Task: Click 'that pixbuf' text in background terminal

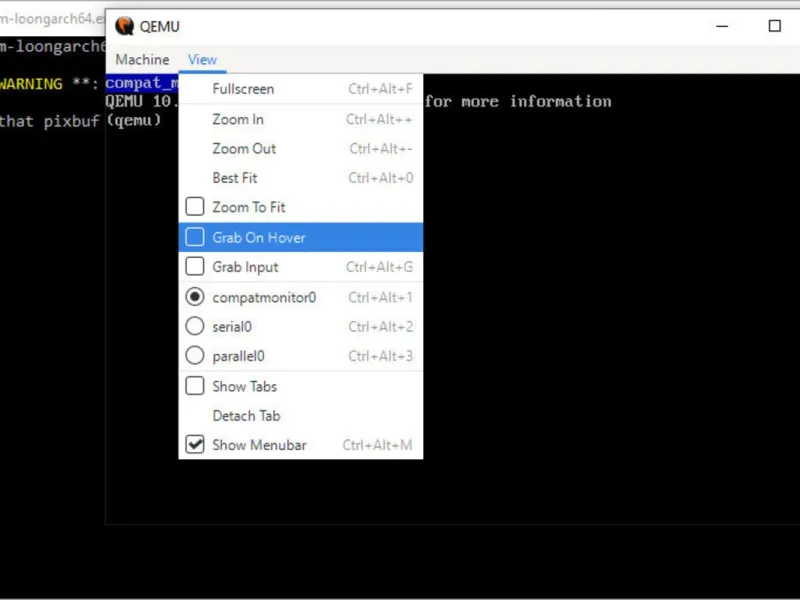Action: click(x=49, y=121)
